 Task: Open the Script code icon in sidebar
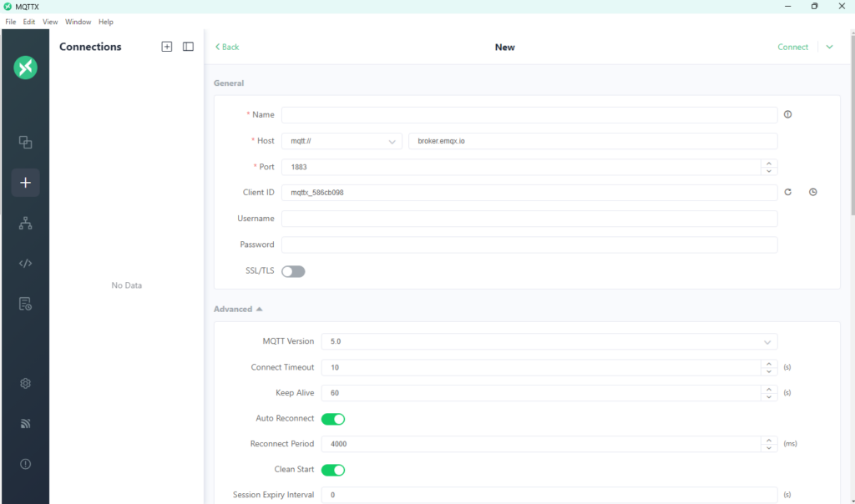pos(25,264)
